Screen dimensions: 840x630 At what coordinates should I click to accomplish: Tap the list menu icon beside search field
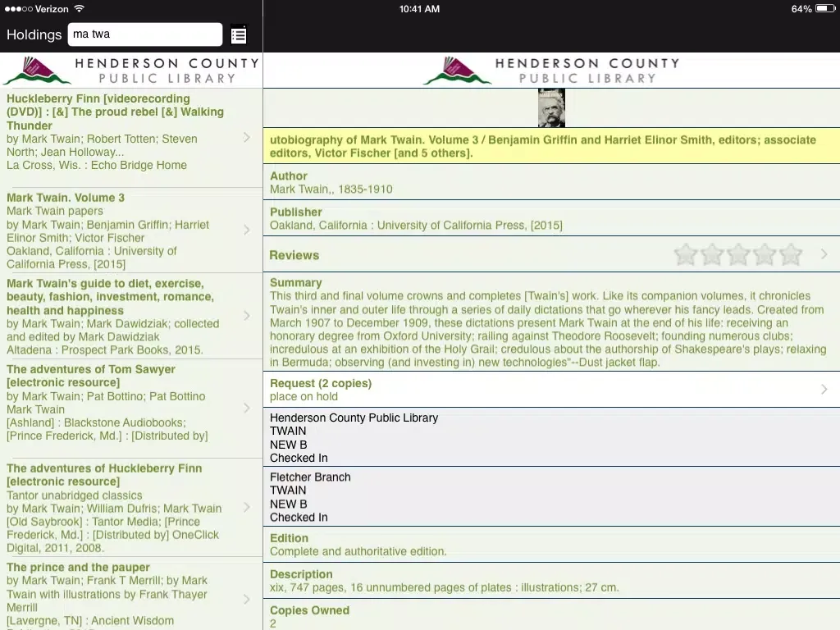(x=239, y=35)
